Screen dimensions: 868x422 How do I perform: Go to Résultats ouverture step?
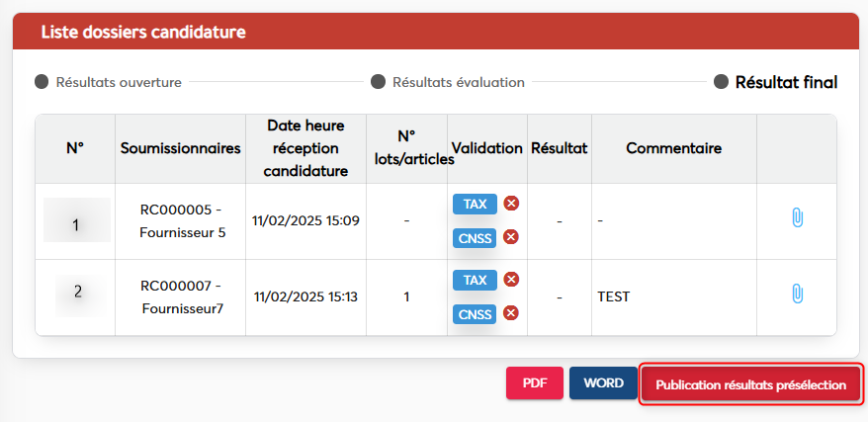109,82
